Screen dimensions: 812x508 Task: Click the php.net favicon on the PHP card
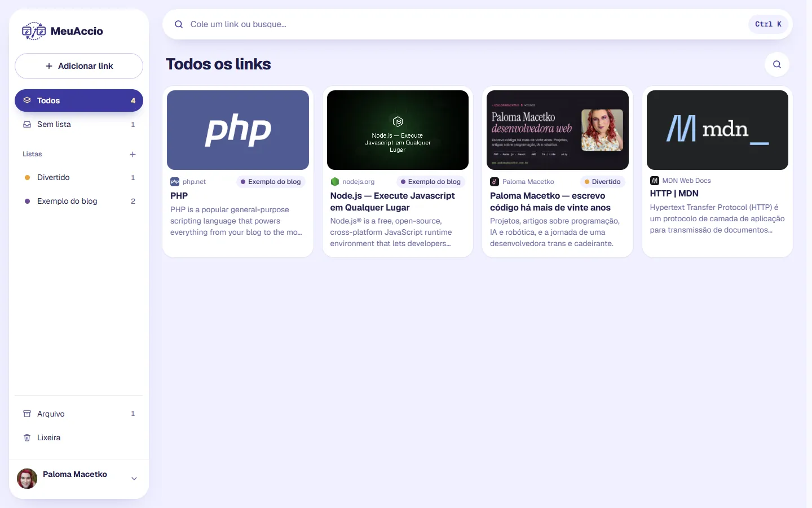click(x=175, y=182)
